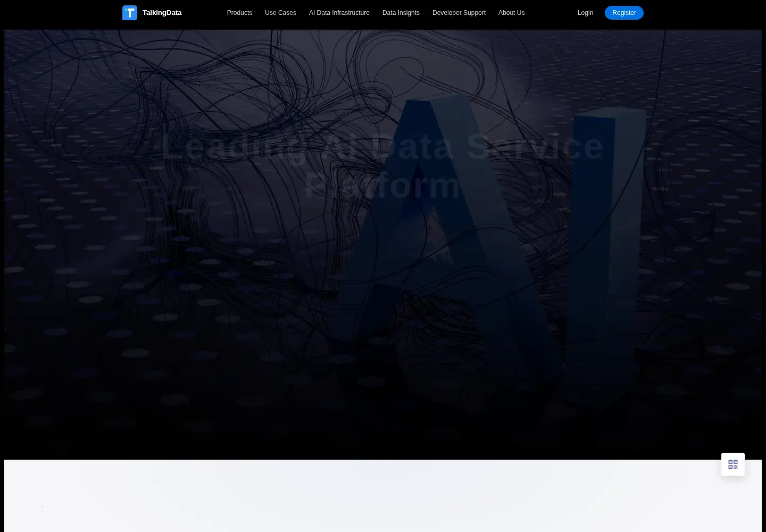Open the Data Insights menu
The width and height of the screenshot is (766, 532).
[401, 13]
